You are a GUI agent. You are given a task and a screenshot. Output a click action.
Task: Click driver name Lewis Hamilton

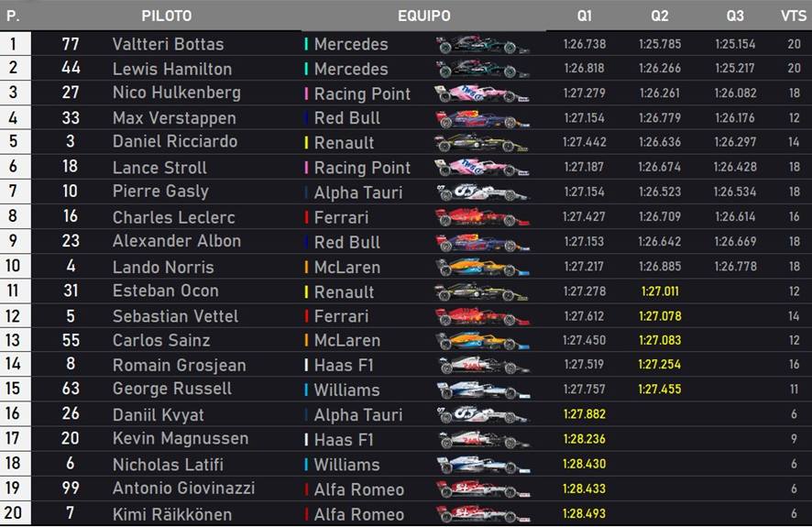point(172,69)
